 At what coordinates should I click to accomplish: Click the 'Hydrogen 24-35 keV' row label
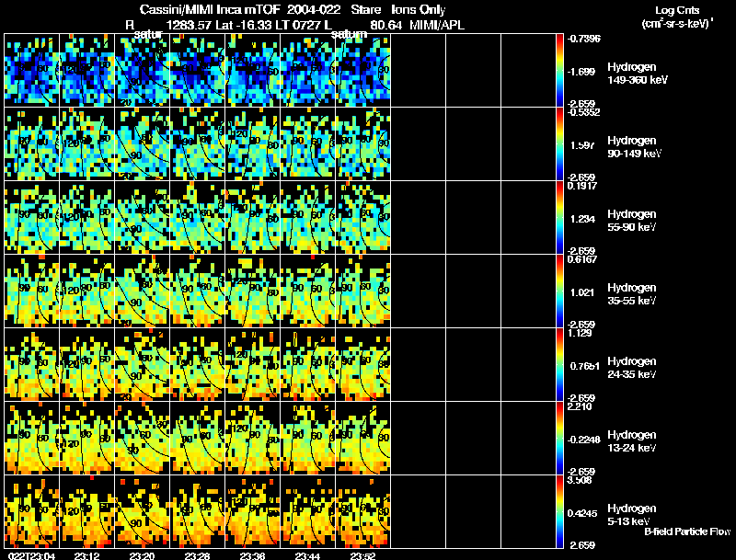[632, 367]
